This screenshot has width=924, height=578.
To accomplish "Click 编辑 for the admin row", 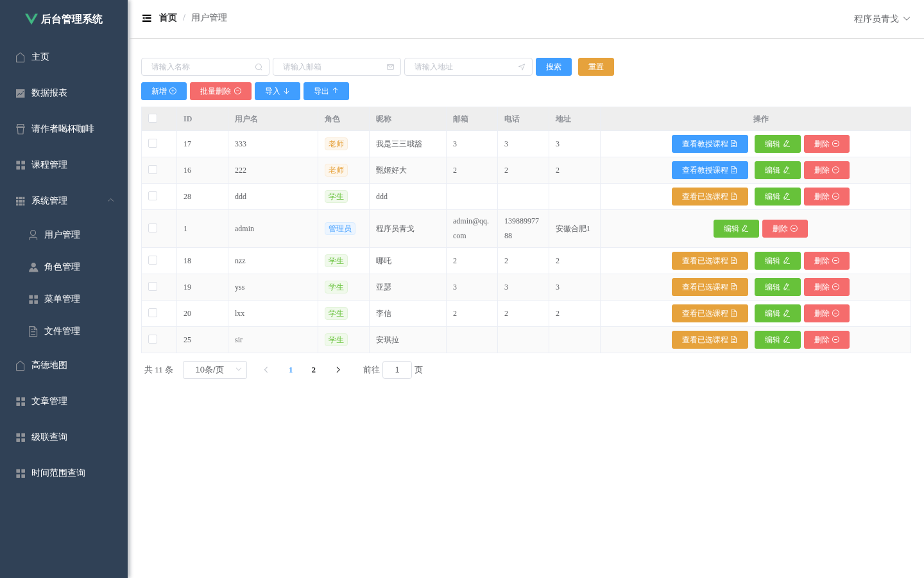I will point(736,229).
